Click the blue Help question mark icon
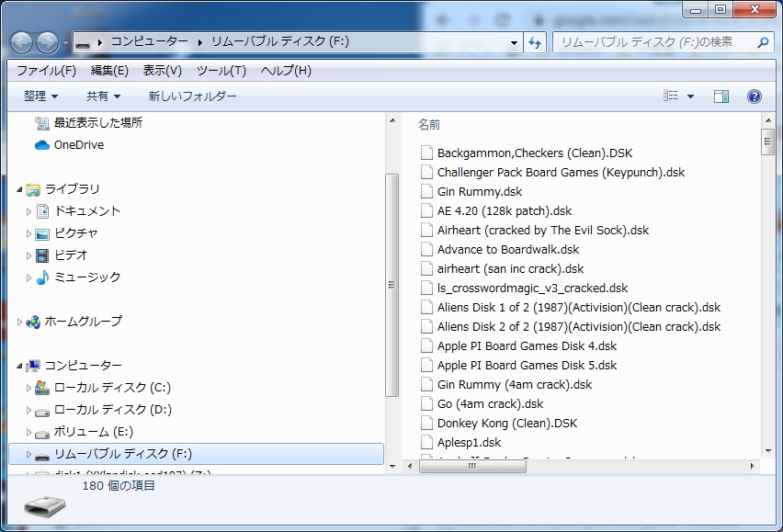783x532 pixels. point(754,96)
